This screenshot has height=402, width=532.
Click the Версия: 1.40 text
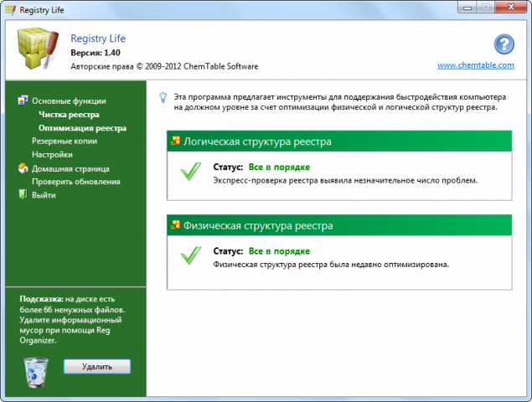pyautogui.click(x=96, y=53)
